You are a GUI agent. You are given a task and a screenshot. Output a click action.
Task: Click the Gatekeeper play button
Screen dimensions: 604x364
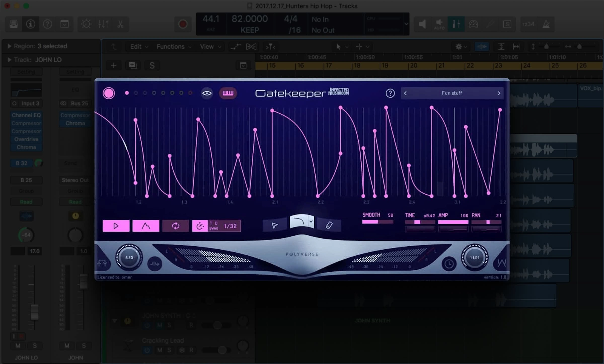pyautogui.click(x=116, y=226)
